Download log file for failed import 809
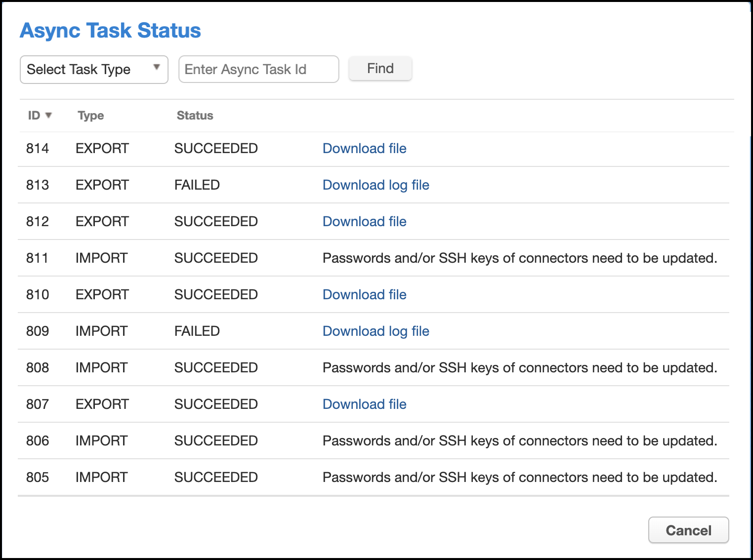This screenshot has height=560, width=753. 376,331
